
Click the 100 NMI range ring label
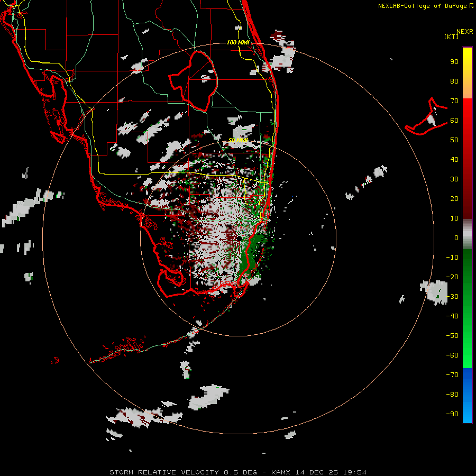point(238,42)
